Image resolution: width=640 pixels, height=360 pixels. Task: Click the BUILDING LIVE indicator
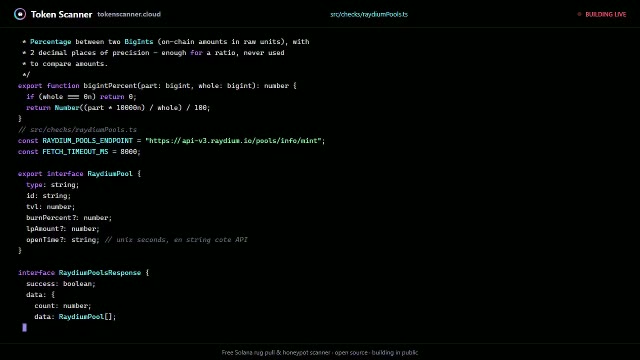[x=605, y=14]
